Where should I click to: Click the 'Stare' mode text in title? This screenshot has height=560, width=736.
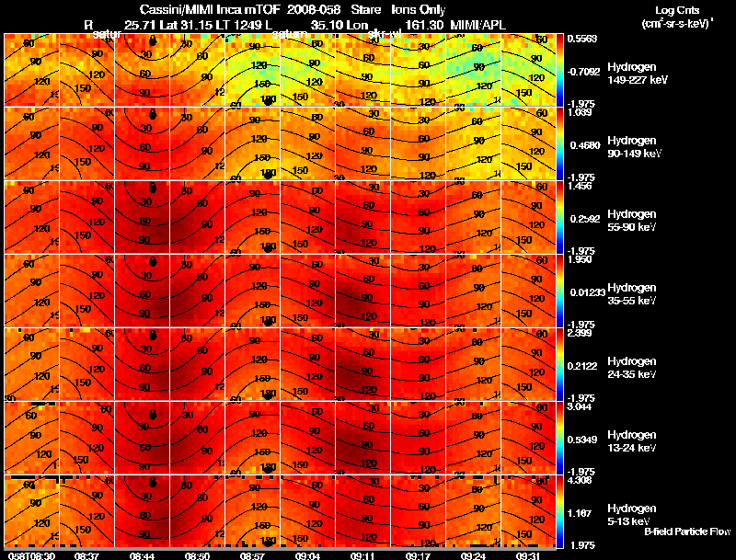tap(365, 9)
